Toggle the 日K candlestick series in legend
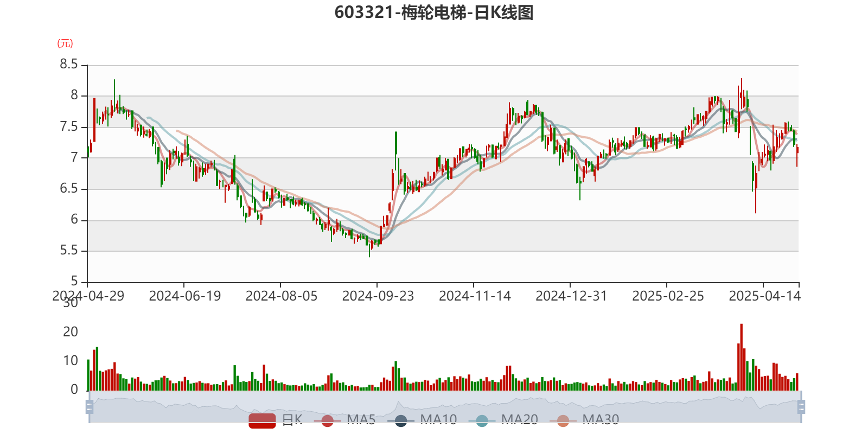The width and height of the screenshot is (868, 434). 276,420
